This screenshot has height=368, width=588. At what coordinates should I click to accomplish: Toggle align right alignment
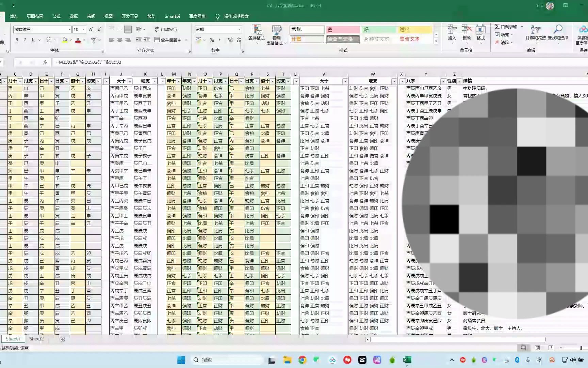pyautogui.click(x=128, y=40)
